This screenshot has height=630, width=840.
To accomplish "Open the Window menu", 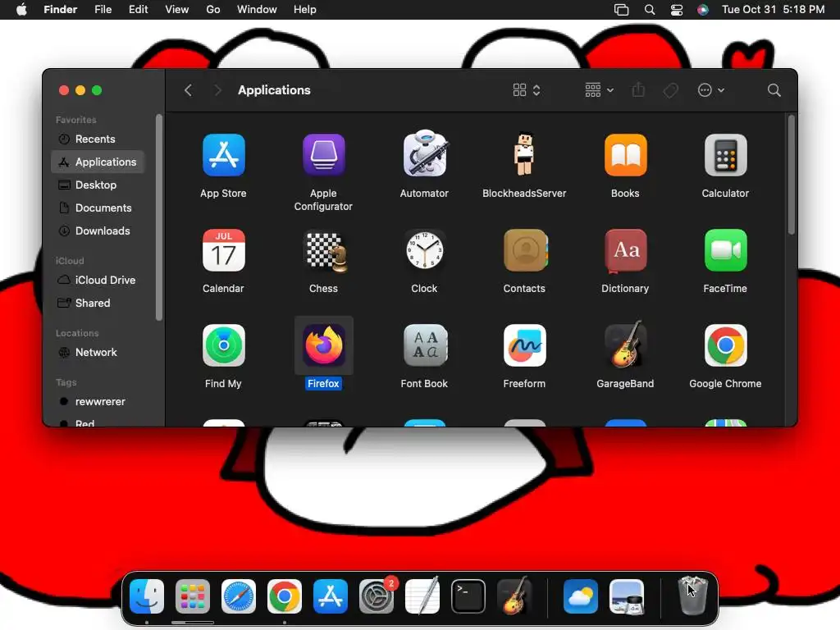I will click(257, 10).
